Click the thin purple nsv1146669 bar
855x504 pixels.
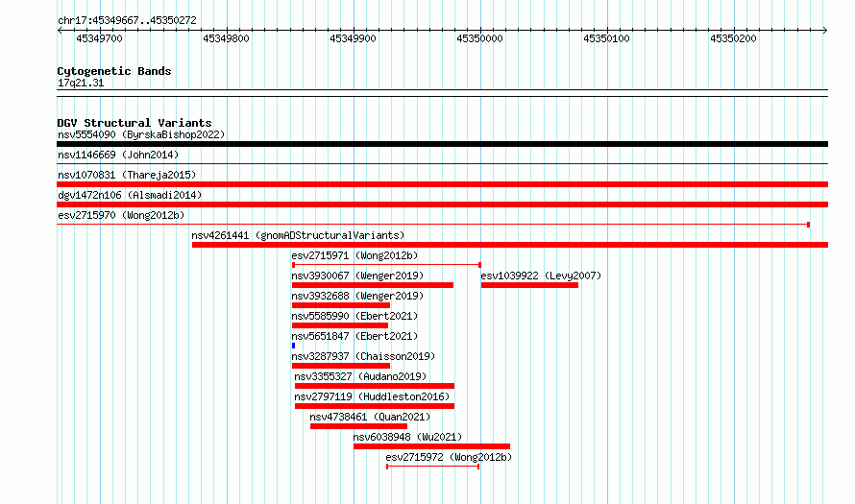[x=442, y=163]
